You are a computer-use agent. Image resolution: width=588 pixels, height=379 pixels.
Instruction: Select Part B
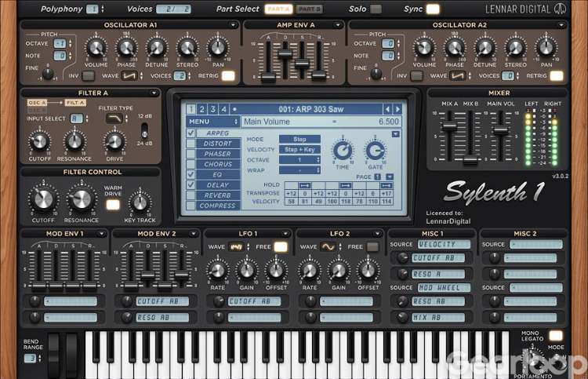tap(310, 9)
